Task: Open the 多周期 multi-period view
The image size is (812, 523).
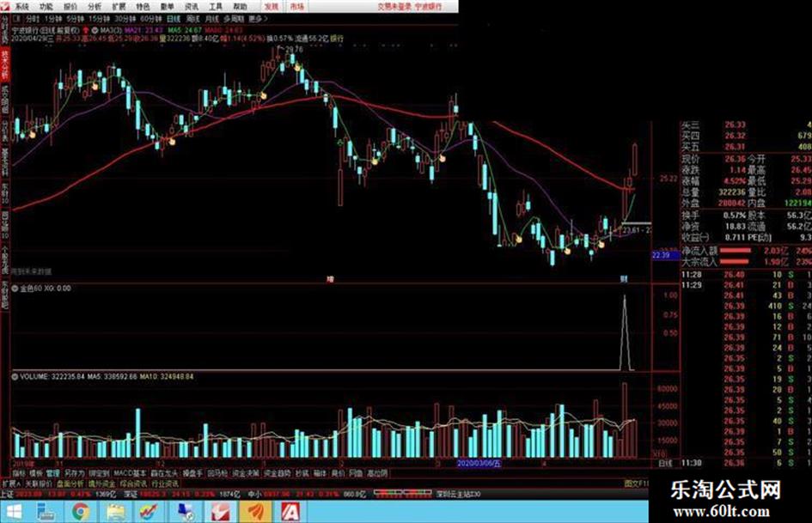Action: click(x=234, y=19)
